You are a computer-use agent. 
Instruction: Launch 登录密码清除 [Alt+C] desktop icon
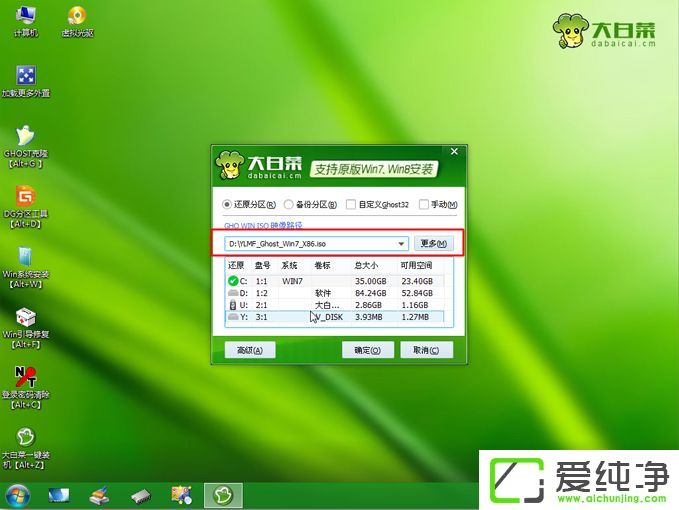[26, 388]
